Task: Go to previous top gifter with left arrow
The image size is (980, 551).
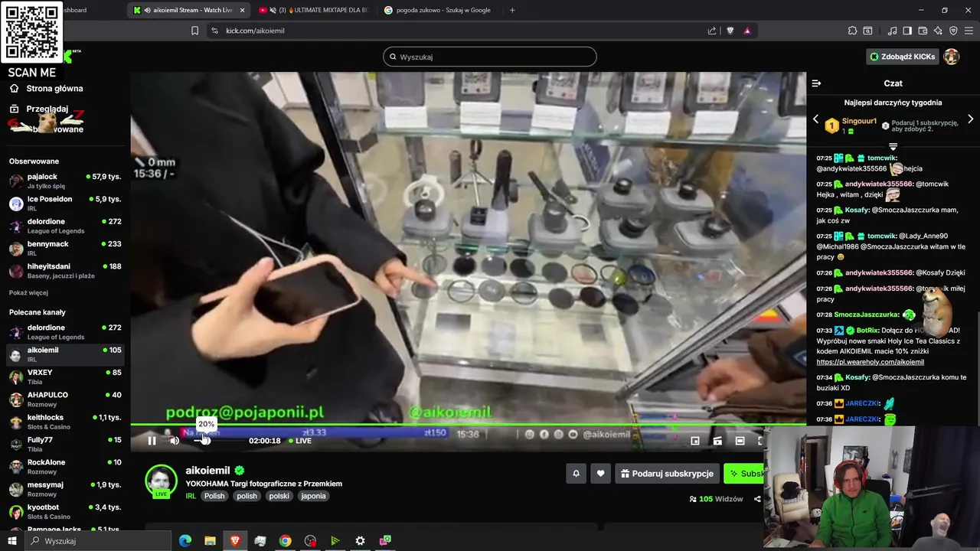Action: pyautogui.click(x=815, y=119)
